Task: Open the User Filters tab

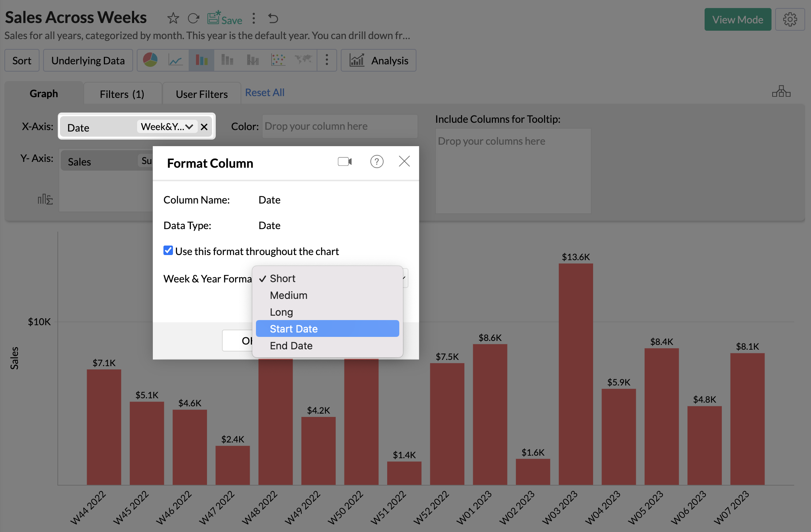Action: pyautogui.click(x=201, y=94)
